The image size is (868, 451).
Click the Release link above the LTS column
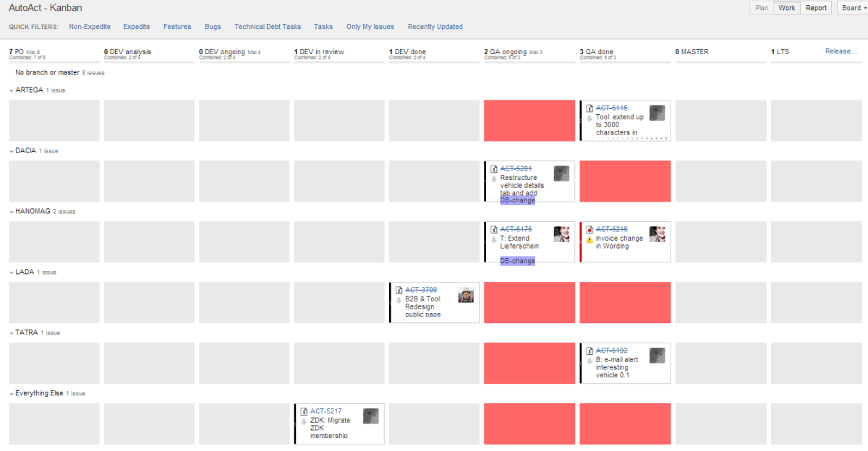click(x=841, y=51)
